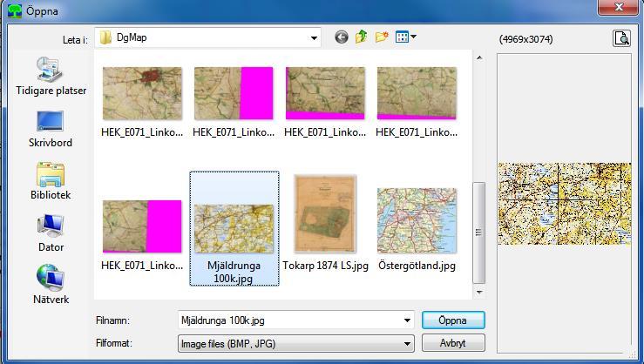Go back with the round arrow button
This screenshot has height=364, width=644.
click(x=342, y=37)
